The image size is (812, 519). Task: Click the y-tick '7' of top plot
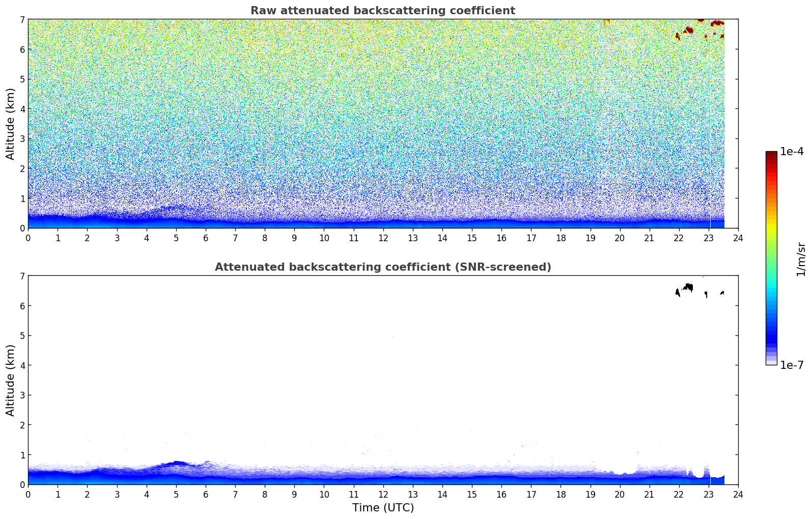click(22, 19)
